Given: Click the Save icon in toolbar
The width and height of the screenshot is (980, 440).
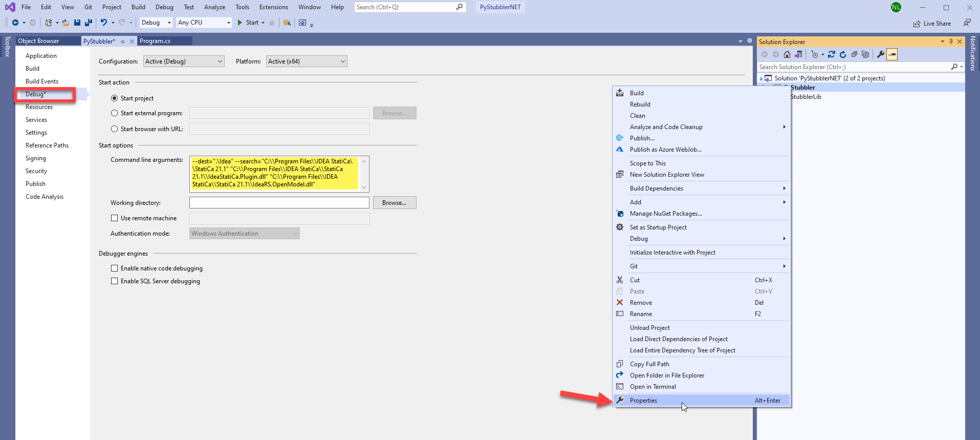Looking at the screenshot, I should tap(77, 23).
